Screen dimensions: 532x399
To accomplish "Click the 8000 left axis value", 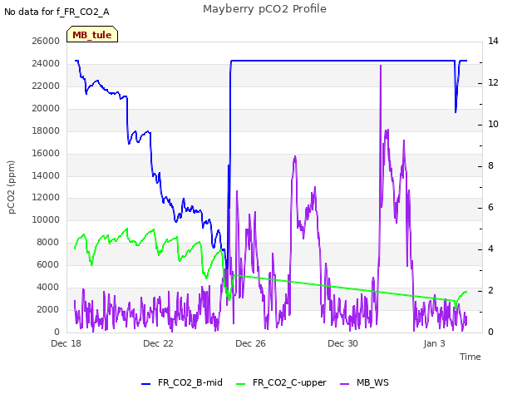I will tap(48, 242).
